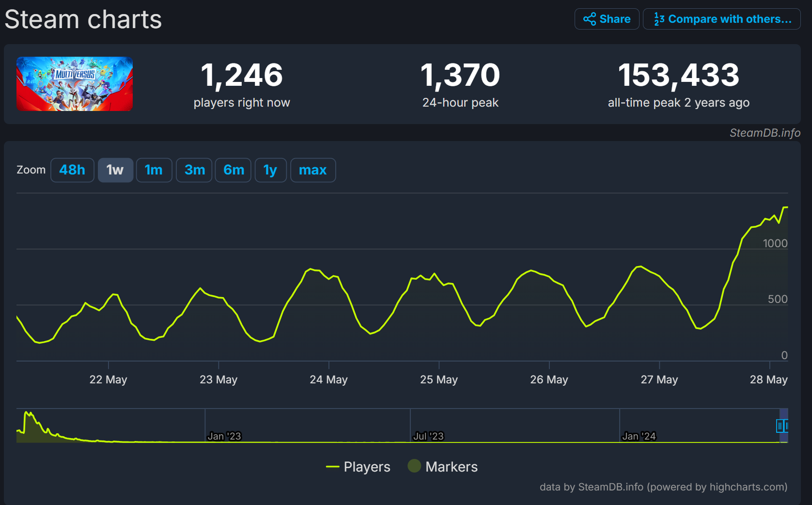This screenshot has width=812, height=505.
Task: Click the Jul '23 navigator label
Action: point(428,436)
